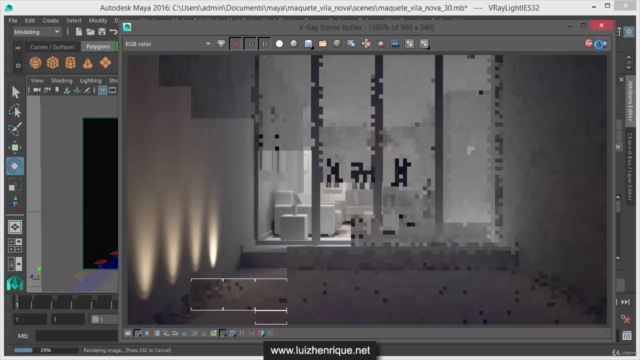Open the Modeling menu set dropdown
Viewport: 640px width, 360px height.
pyautogui.click(x=36, y=32)
